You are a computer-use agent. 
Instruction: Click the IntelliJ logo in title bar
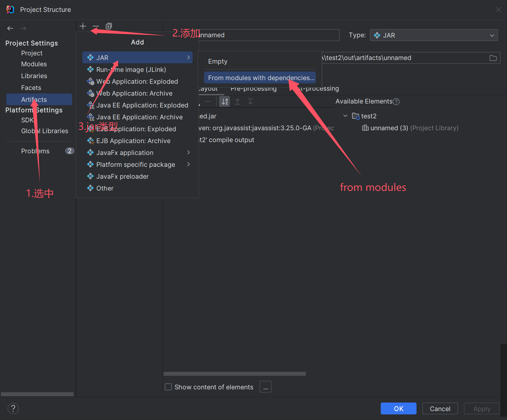pyautogui.click(x=10, y=10)
